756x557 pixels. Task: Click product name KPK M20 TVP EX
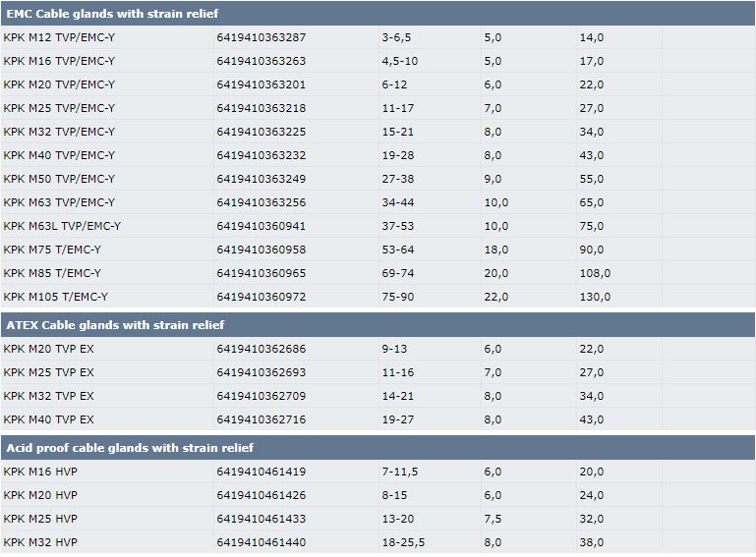(x=49, y=350)
